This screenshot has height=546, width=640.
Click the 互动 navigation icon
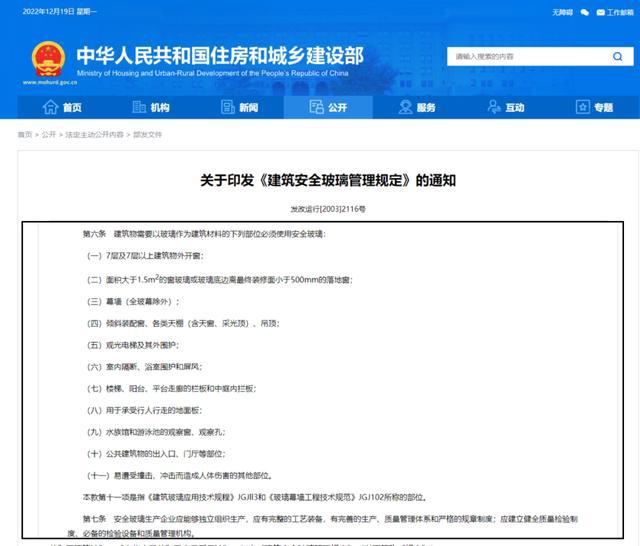tap(491, 108)
